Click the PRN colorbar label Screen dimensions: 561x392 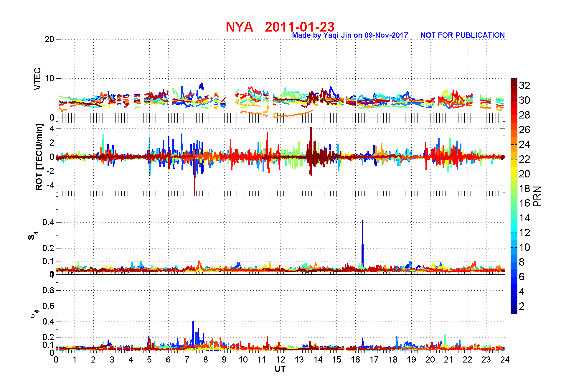click(x=537, y=196)
